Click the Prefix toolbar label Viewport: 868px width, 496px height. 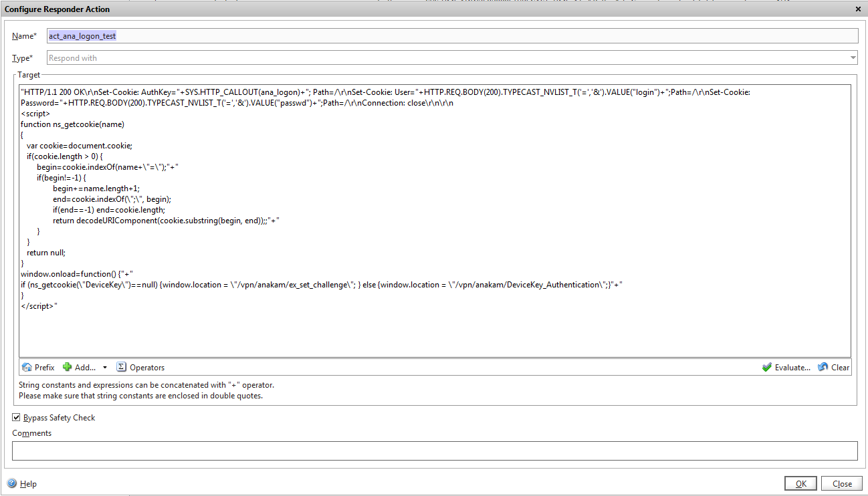coord(45,367)
